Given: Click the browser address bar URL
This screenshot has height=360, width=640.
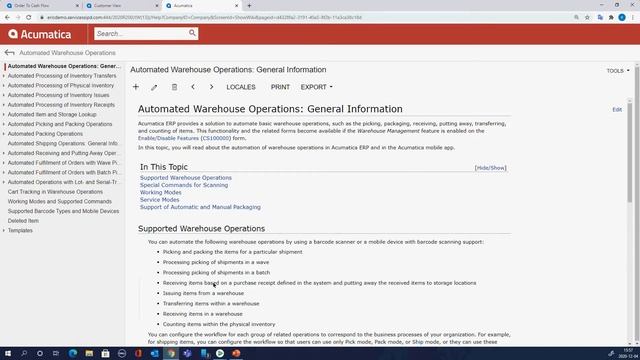Looking at the screenshot, I should (204, 18).
